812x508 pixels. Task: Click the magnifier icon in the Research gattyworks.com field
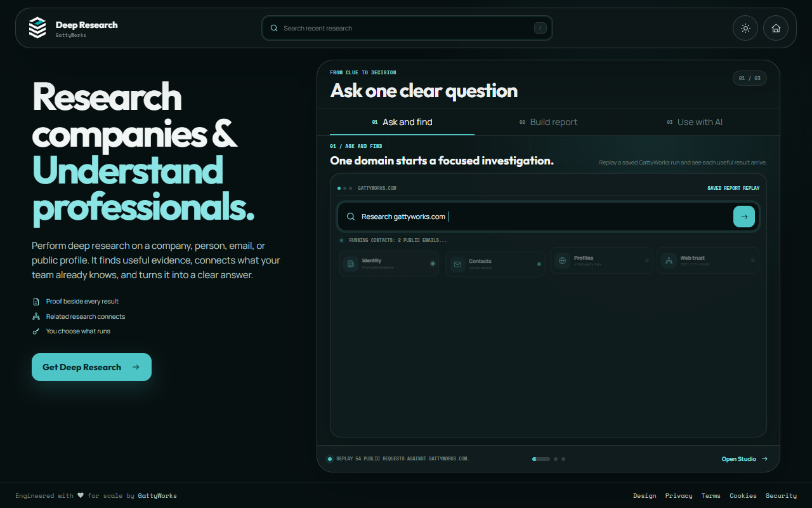351,217
